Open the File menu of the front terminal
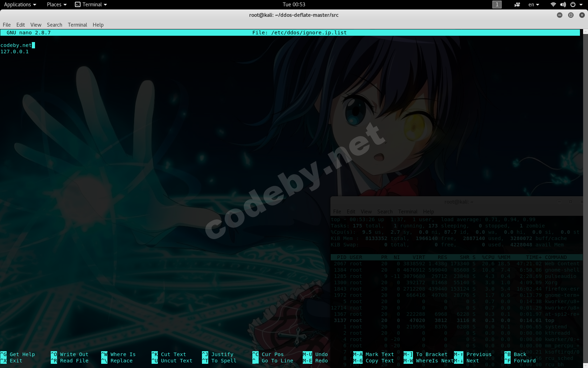 7,25
